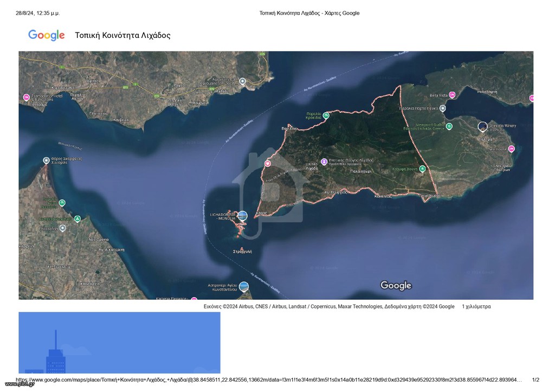Open the Lichadonisia Monolia photo marker
The width and height of the screenshot is (555, 392).
[x=242, y=216]
